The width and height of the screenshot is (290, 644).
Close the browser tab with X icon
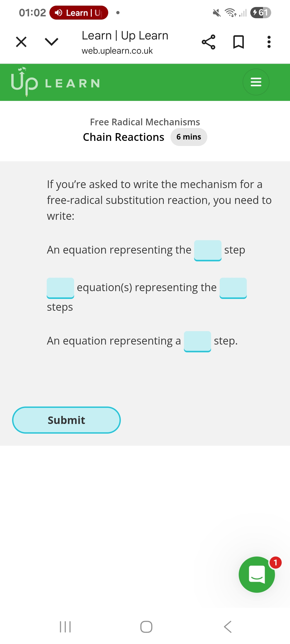click(21, 42)
